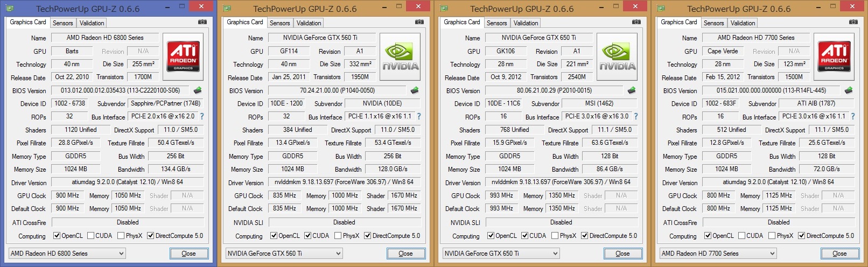Click Bus Interface question mark in HD 6800 window

click(x=202, y=116)
